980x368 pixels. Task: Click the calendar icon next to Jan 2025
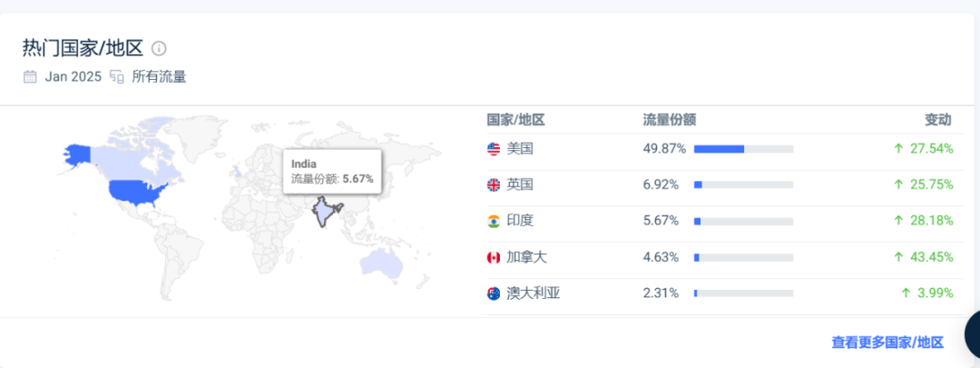click(30, 77)
